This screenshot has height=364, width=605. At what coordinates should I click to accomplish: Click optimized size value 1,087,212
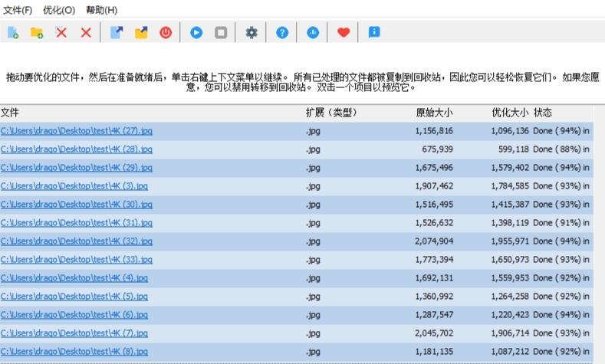(510, 352)
